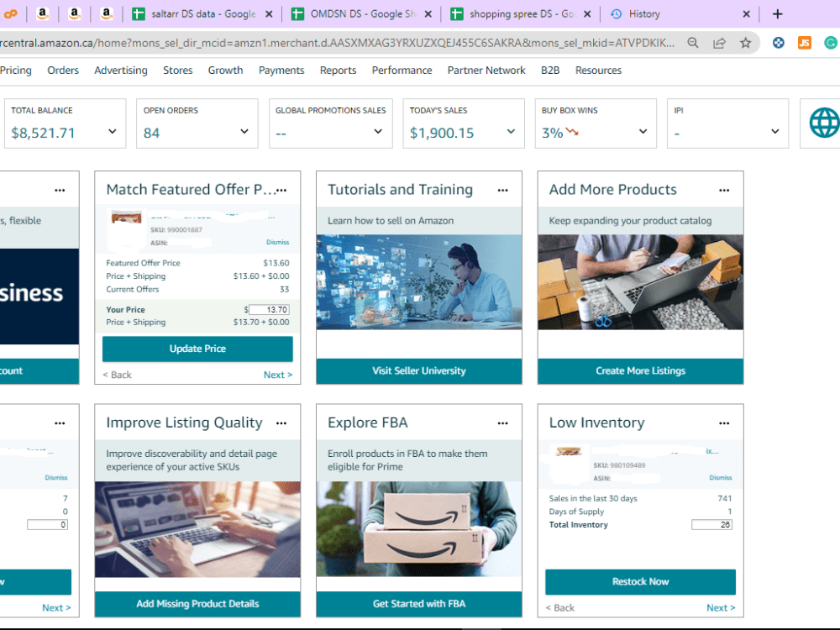840x630 pixels.
Task: Open Improve Listing Quality card options menu
Action: [281, 423]
